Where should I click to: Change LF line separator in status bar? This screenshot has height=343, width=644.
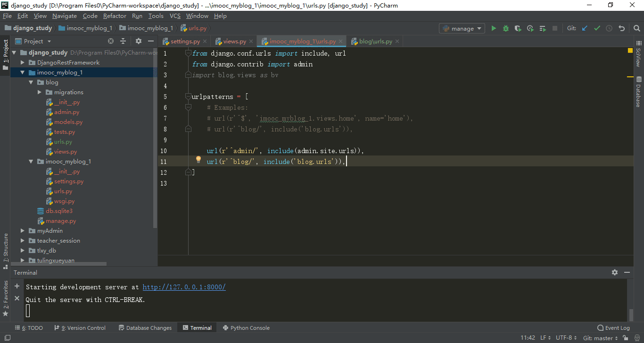545,338
